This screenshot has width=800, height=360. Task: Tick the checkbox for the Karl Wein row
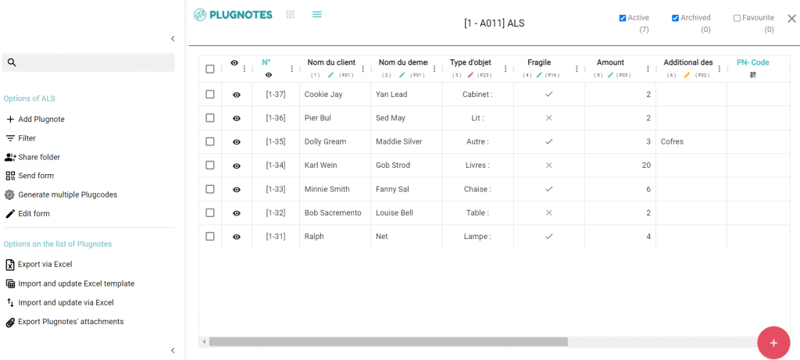pyautogui.click(x=210, y=165)
